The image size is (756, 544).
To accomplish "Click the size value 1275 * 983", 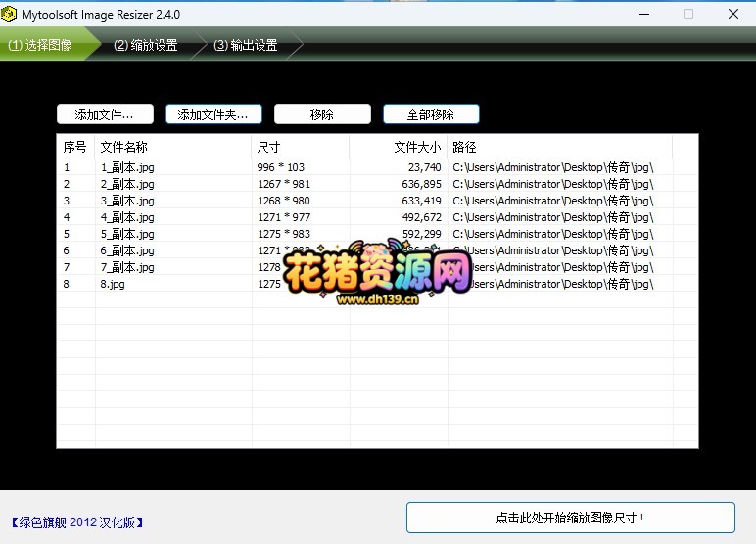I will tap(284, 234).
